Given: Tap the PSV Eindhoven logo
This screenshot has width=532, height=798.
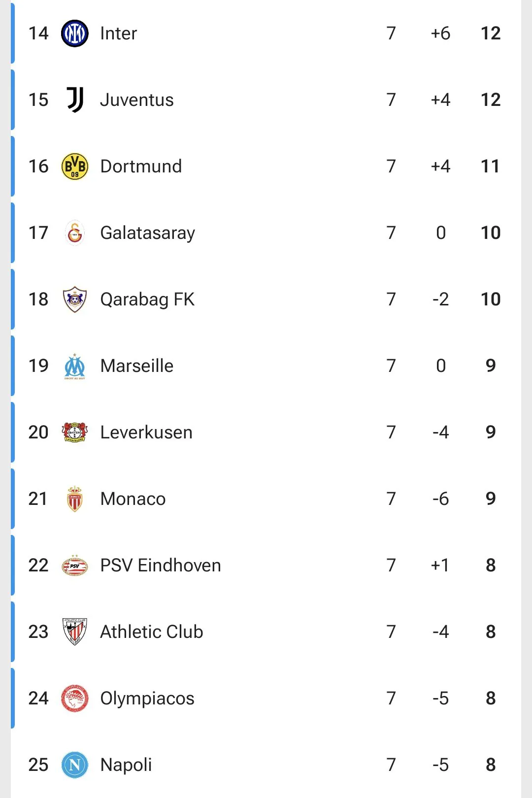Looking at the screenshot, I should point(75,565).
